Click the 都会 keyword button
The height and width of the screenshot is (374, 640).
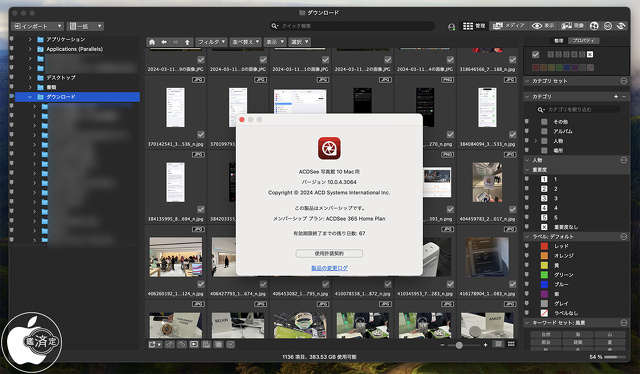click(x=546, y=342)
